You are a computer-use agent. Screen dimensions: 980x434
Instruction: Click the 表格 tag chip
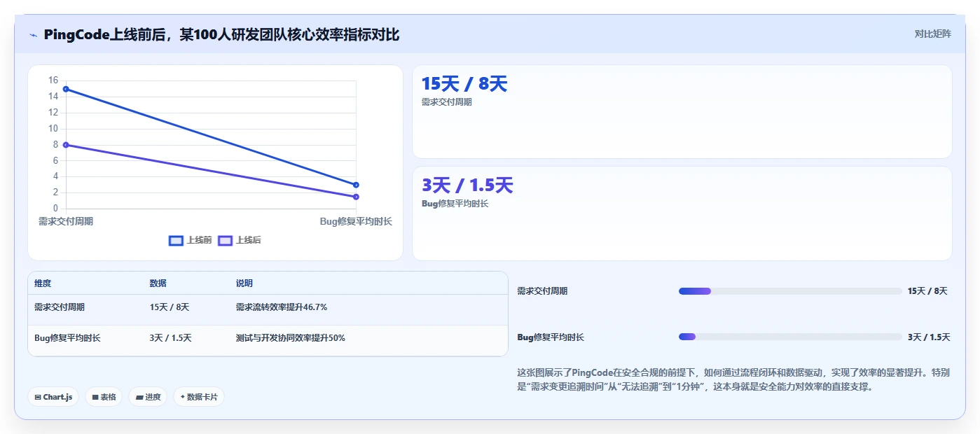(x=104, y=397)
